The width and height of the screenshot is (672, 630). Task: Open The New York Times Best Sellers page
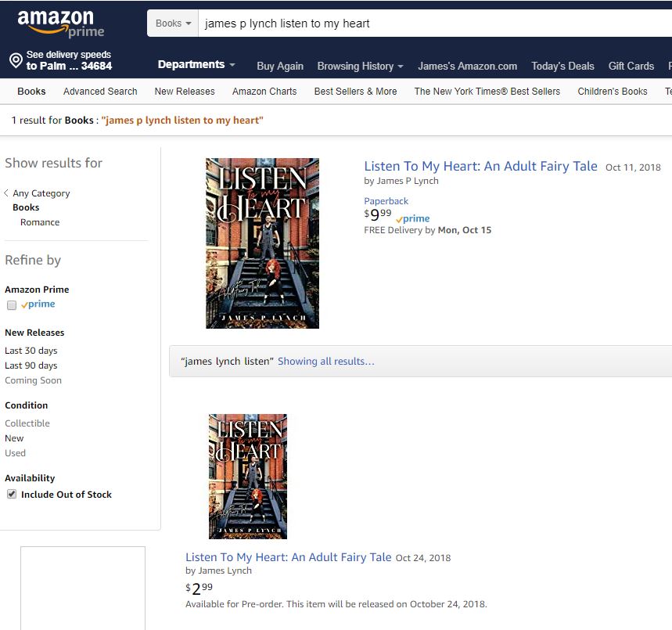point(487,91)
